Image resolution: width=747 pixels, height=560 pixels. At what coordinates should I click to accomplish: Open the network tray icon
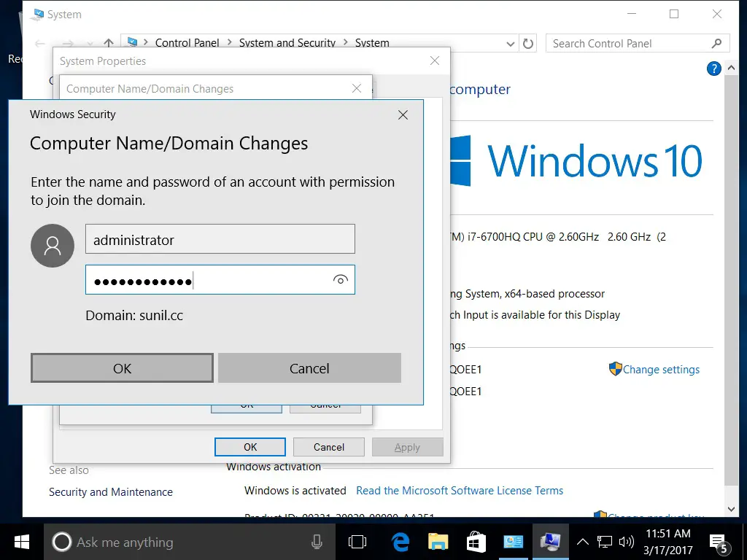pyautogui.click(x=605, y=542)
